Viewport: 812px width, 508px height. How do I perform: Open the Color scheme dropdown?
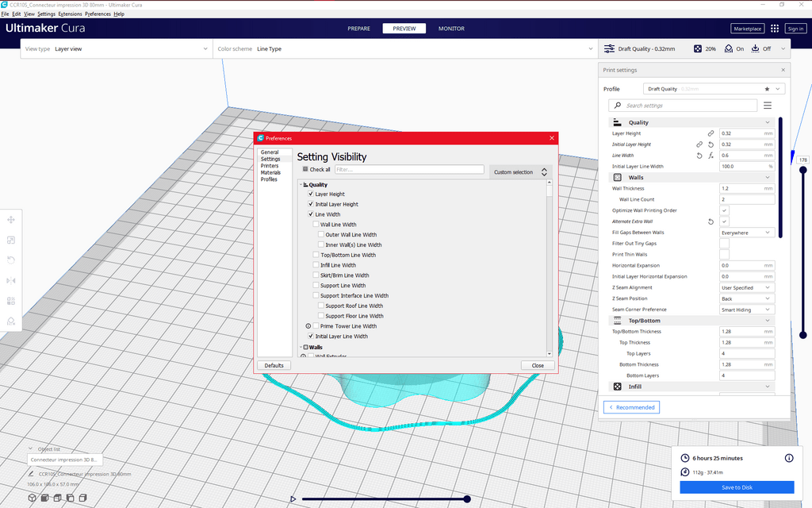[405, 48]
